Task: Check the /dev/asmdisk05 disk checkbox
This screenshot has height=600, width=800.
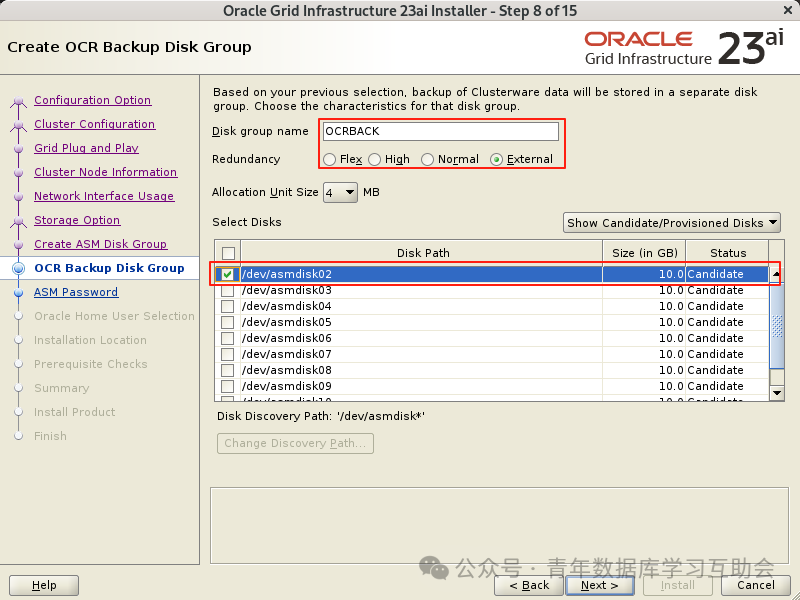Action: pyautogui.click(x=228, y=322)
